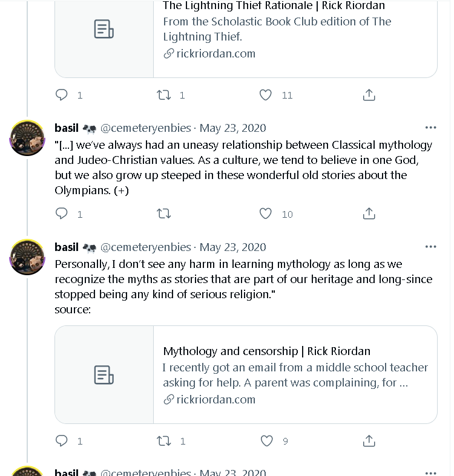Open more options for the 'Personally' tweet
The height and width of the screenshot is (476, 454).
point(430,247)
